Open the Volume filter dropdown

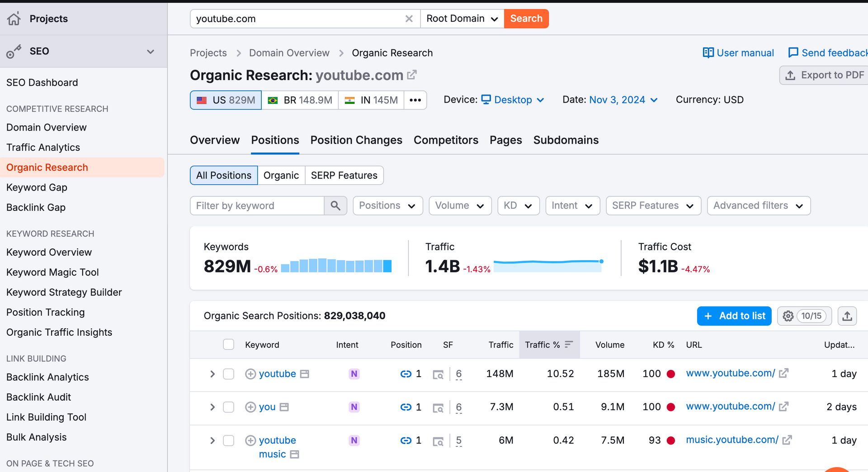click(x=460, y=206)
